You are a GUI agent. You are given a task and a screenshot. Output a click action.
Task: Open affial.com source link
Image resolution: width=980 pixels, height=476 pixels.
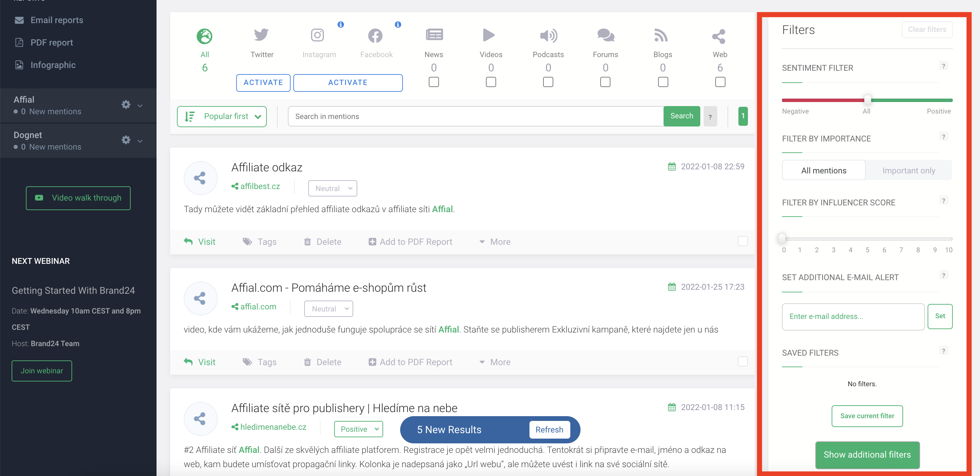point(254,306)
